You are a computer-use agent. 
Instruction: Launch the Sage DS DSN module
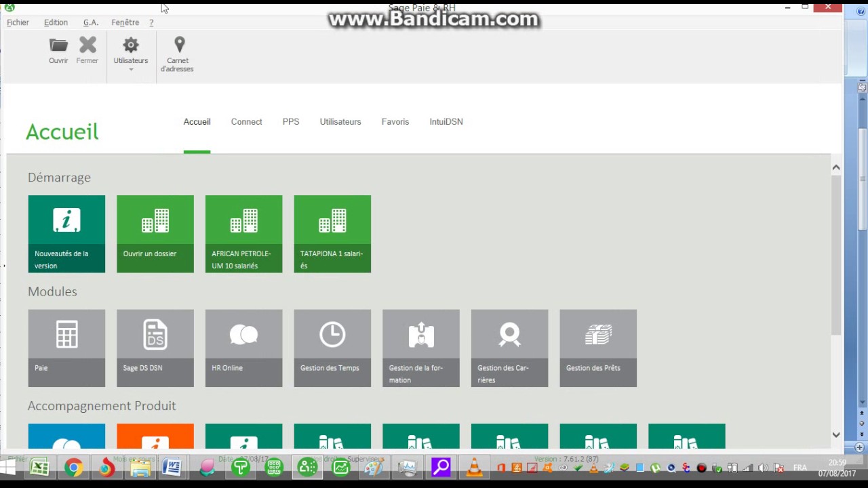pyautogui.click(x=155, y=348)
